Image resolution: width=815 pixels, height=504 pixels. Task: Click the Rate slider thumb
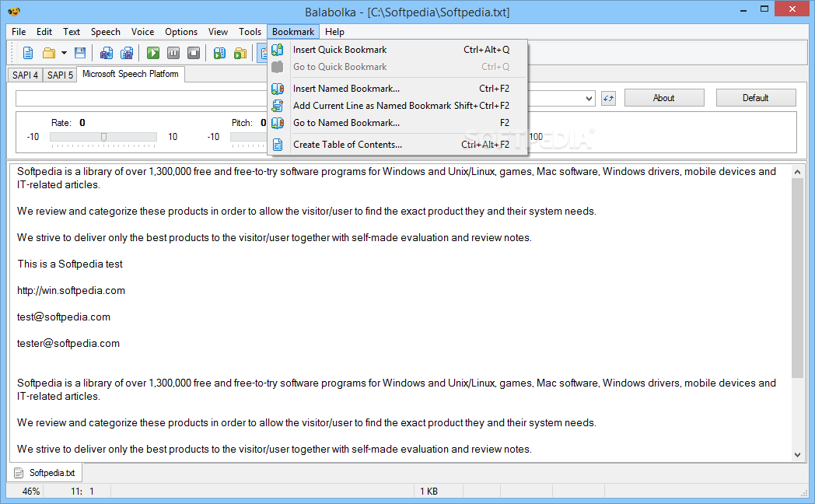[x=104, y=137]
